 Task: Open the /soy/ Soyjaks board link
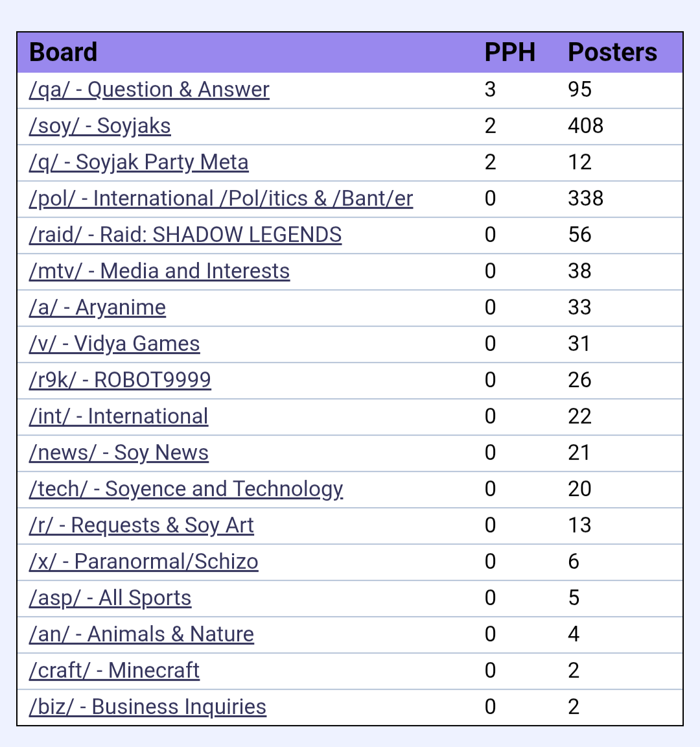[x=100, y=126]
